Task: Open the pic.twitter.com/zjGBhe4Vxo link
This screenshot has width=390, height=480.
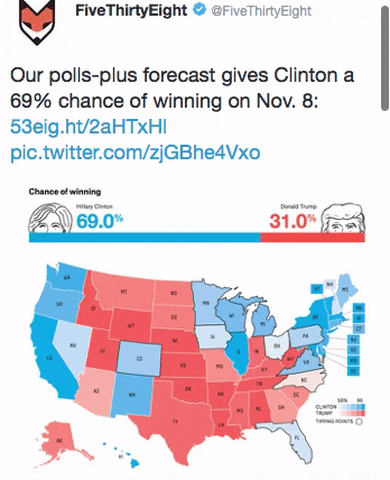Action: pos(135,152)
